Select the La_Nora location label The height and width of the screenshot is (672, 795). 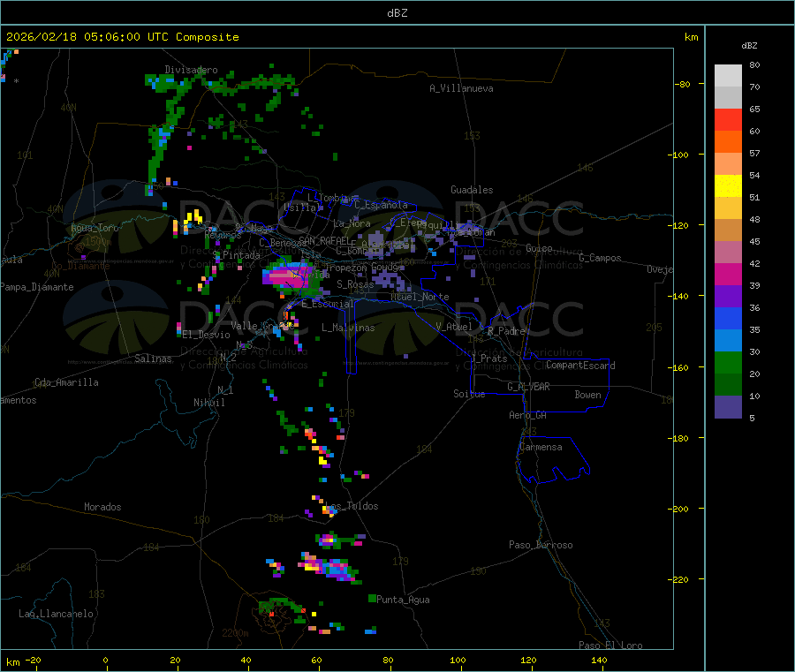point(352,223)
